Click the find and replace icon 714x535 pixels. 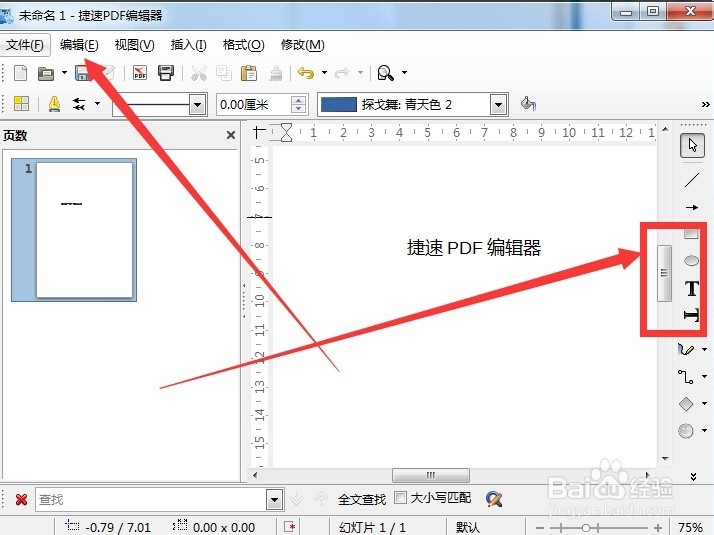point(494,499)
